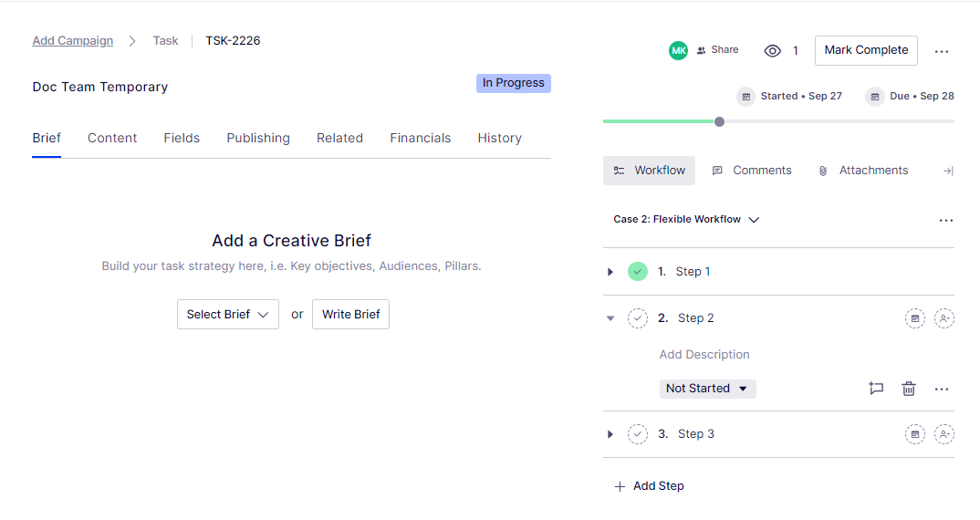Mark Step 2 as complete

pyautogui.click(x=638, y=318)
